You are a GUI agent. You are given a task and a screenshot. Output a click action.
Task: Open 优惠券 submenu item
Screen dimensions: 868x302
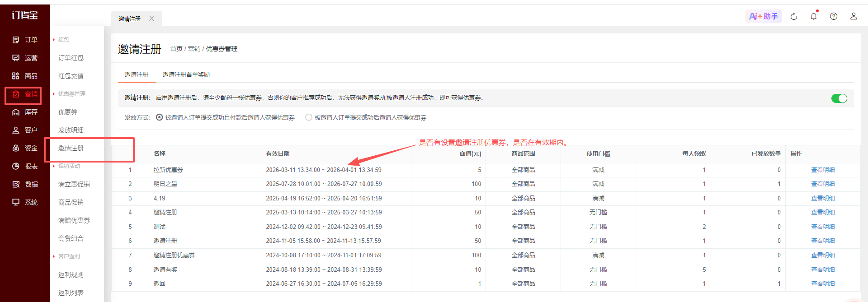[68, 112]
